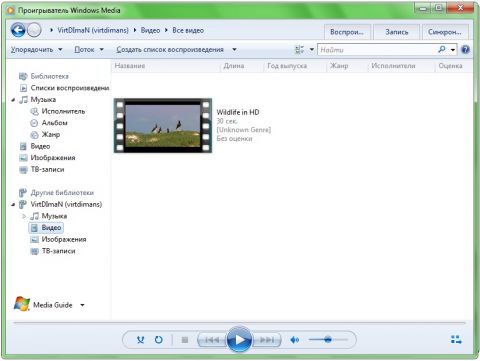Toggle shuffle playback
Screen dimensions: 480x361
[x=141, y=340]
